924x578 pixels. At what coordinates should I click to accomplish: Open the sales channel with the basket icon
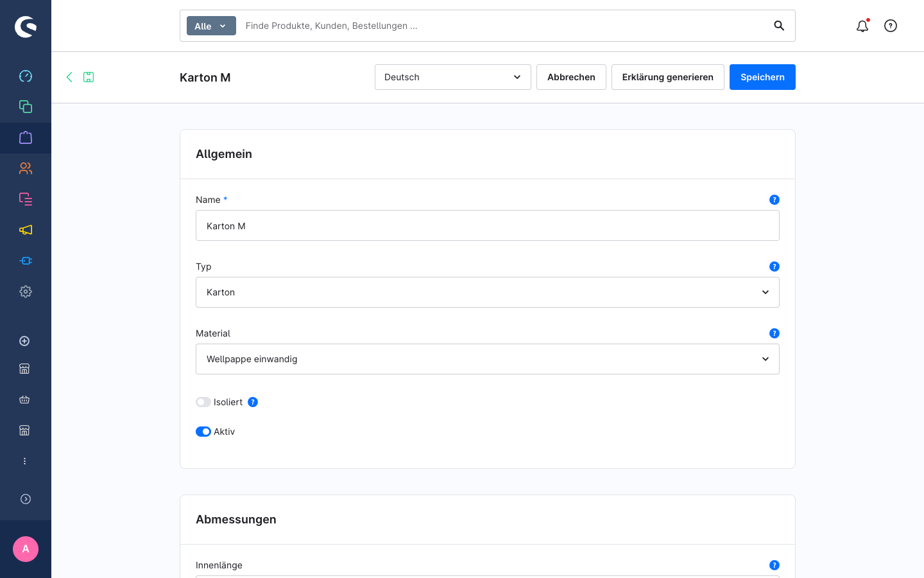click(24, 399)
